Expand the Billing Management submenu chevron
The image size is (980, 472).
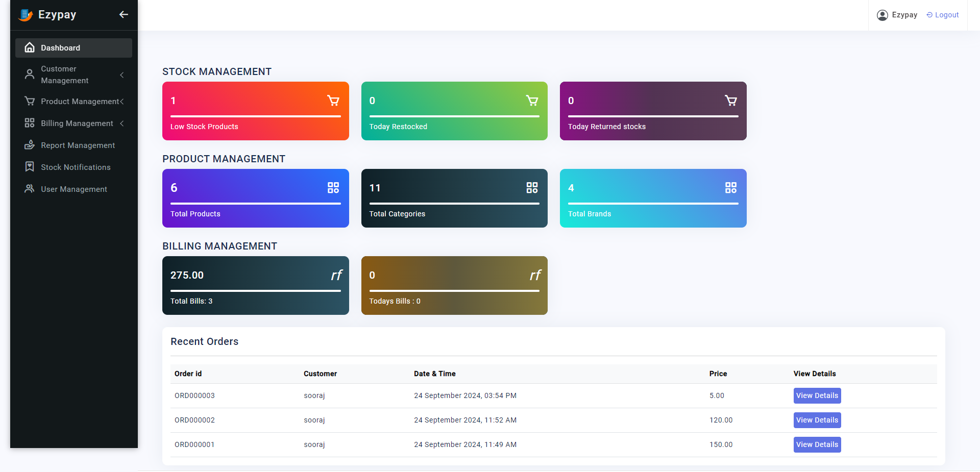[122, 123]
